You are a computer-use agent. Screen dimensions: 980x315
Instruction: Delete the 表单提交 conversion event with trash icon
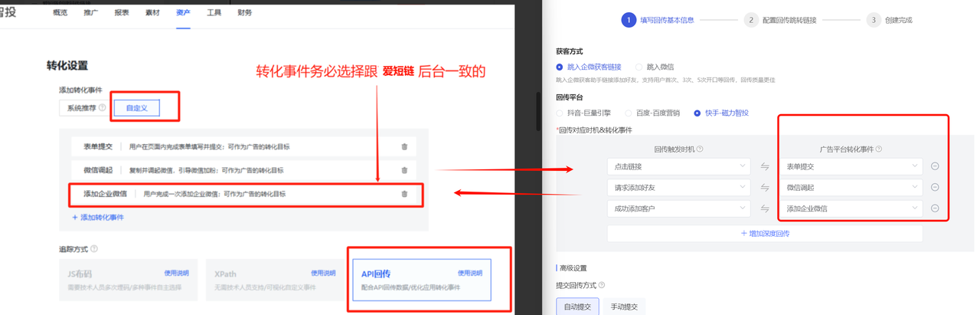(404, 146)
